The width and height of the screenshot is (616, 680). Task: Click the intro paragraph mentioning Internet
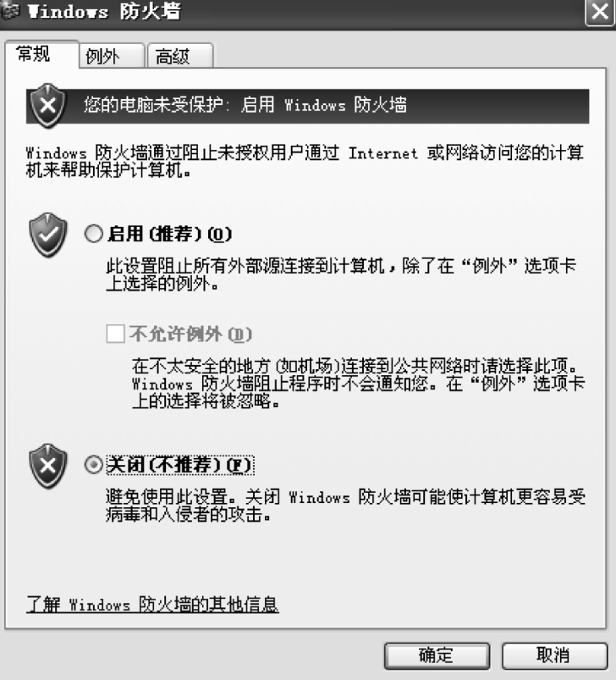tap(305, 162)
